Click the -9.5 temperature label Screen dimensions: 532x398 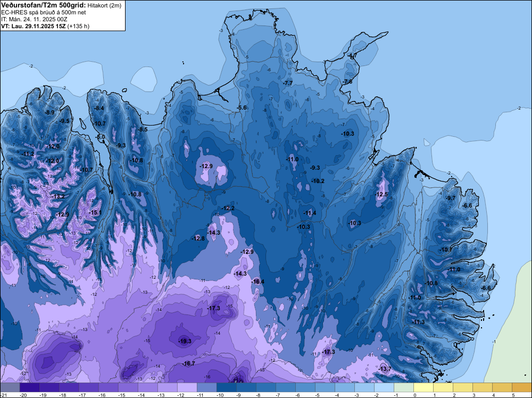coord(64,121)
